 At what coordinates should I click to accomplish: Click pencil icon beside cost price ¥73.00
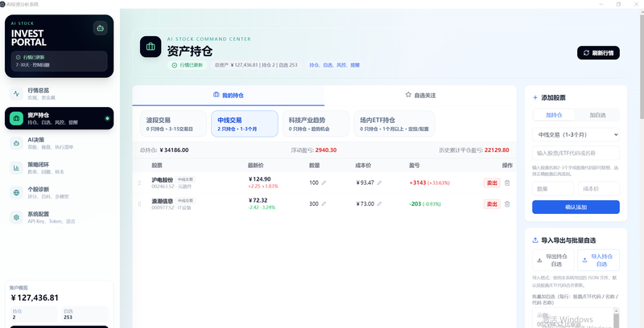379,203
